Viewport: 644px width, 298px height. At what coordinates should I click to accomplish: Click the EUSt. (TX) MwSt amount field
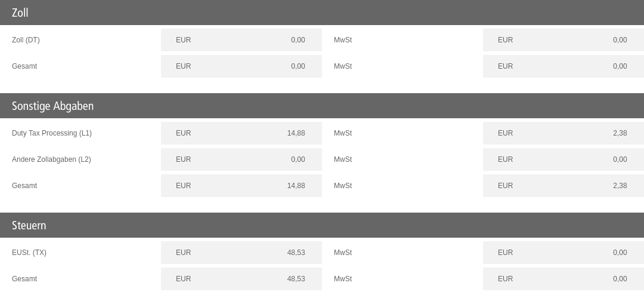[563, 253]
